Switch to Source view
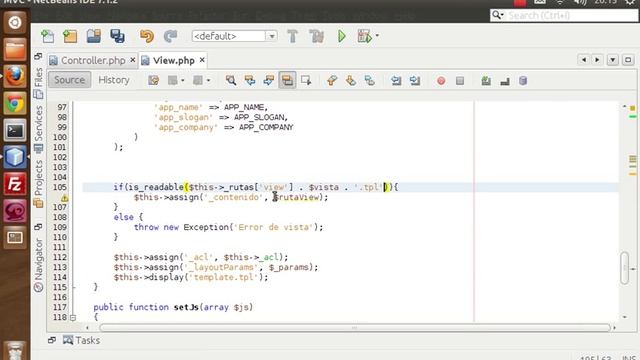Screen dimensions: 640x360 coord(69,80)
